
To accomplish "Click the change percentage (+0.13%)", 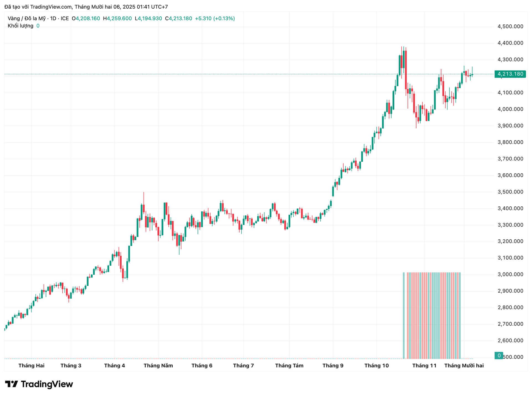I will [224, 18].
